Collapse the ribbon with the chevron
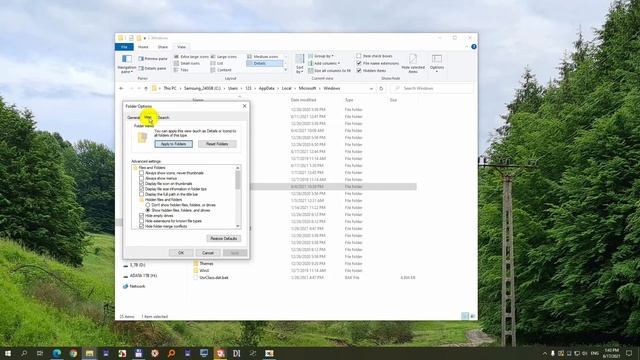640x360 pixels. tap(466, 47)
